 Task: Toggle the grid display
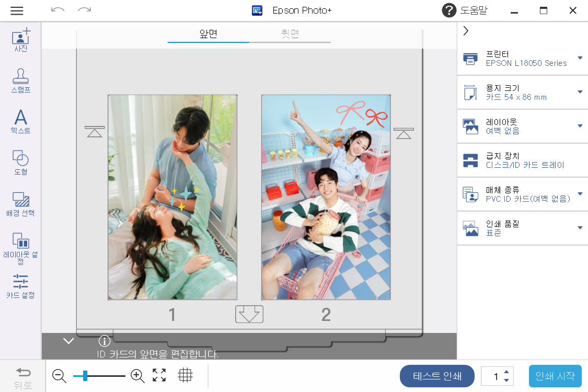[x=185, y=375]
